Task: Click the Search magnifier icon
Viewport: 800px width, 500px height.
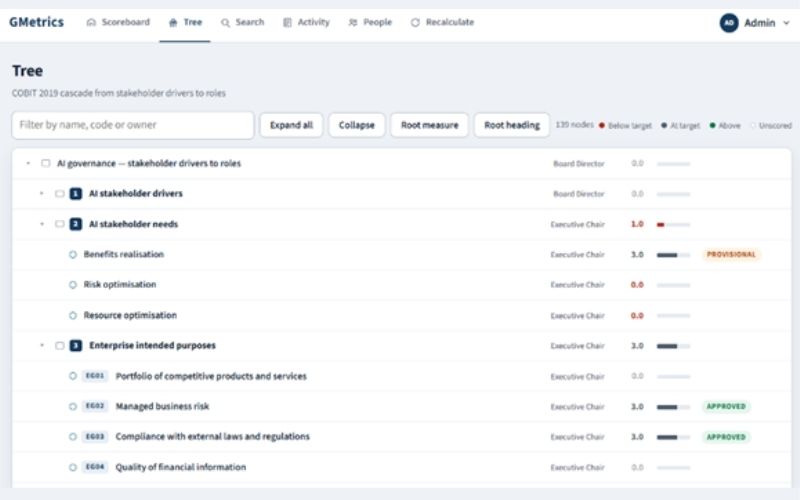Action: tap(225, 22)
